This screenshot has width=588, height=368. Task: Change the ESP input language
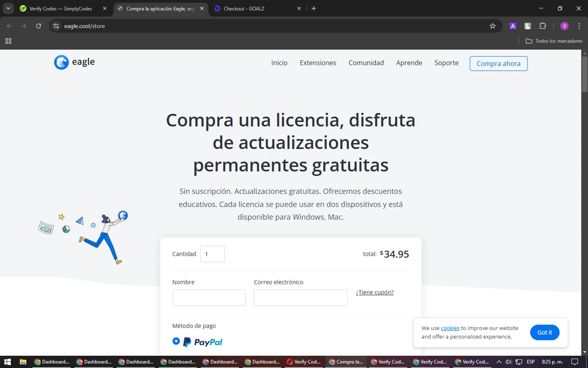531,362
